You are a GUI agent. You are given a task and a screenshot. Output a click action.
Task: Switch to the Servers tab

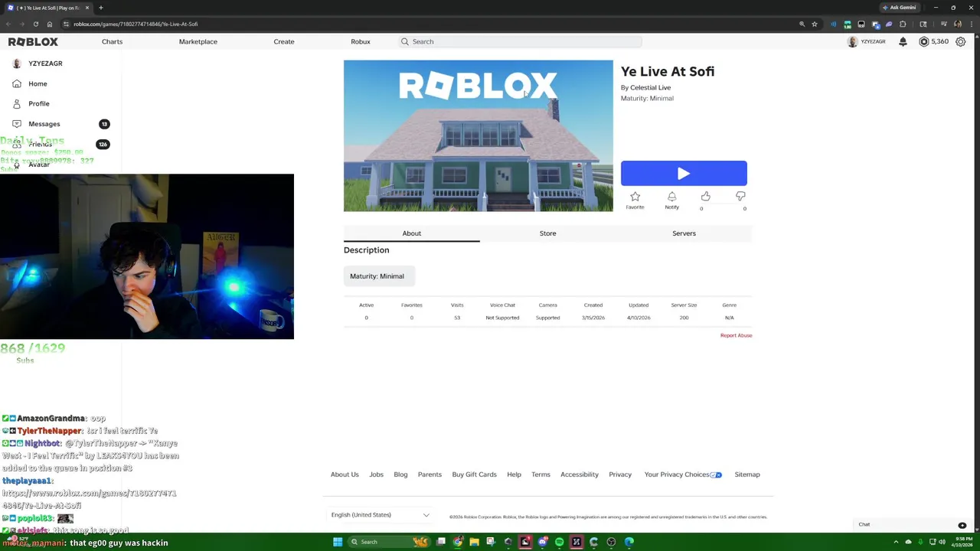(684, 233)
